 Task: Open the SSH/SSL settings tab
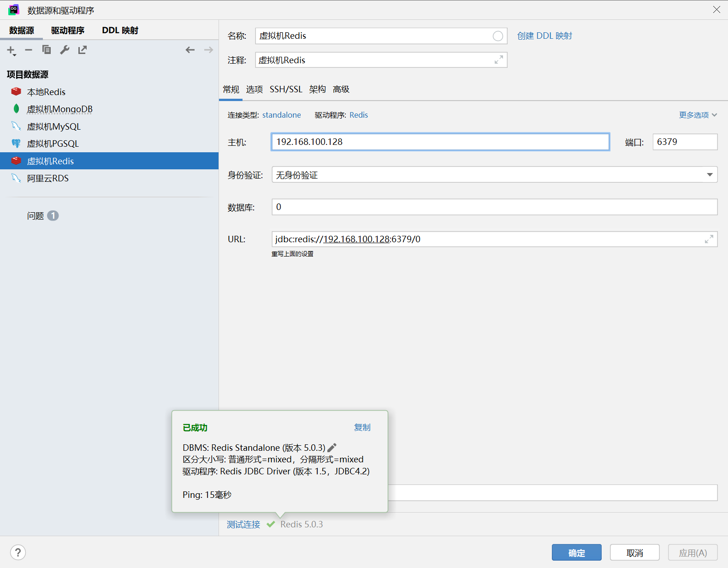[x=286, y=90]
